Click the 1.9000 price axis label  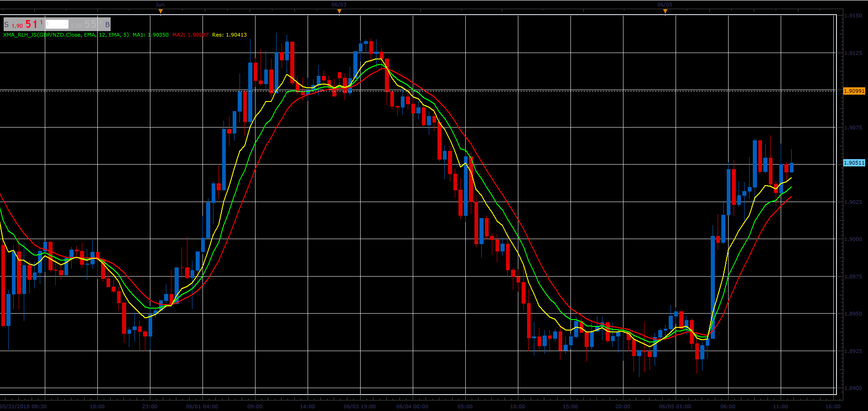coord(853,239)
